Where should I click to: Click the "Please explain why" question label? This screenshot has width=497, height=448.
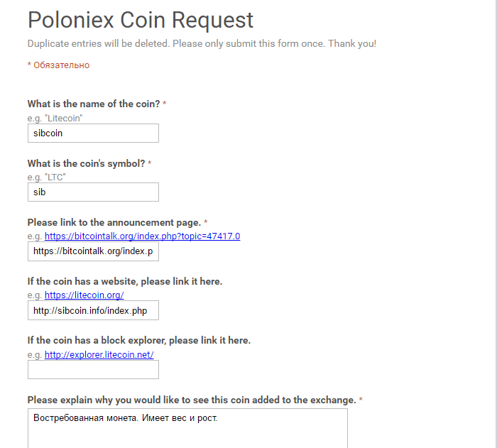(x=192, y=400)
